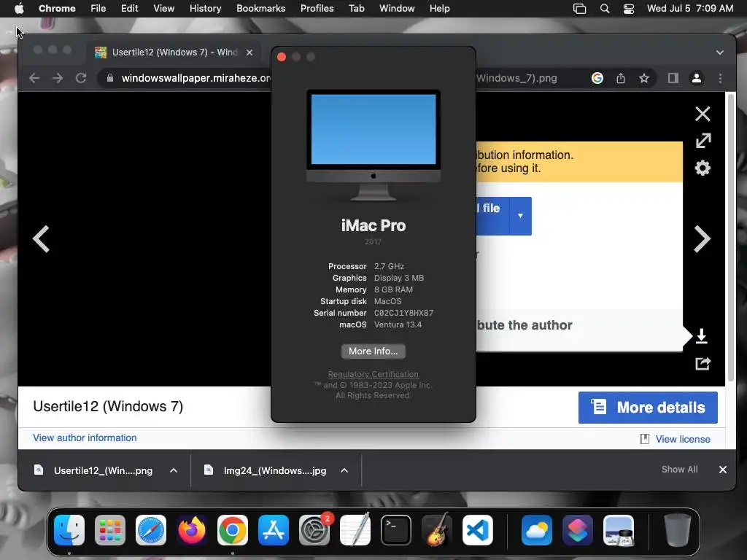
Task: Open Firefox from the Dock
Action: [192, 530]
